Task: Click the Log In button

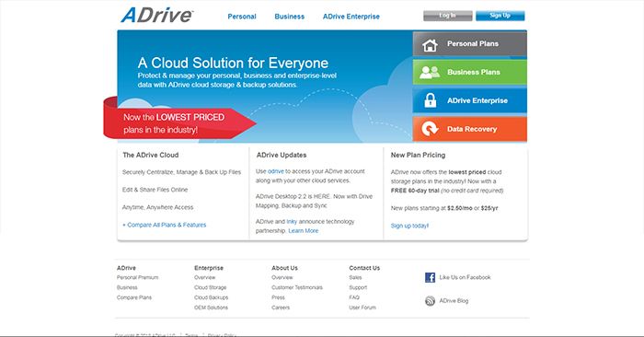Action: 448,16
